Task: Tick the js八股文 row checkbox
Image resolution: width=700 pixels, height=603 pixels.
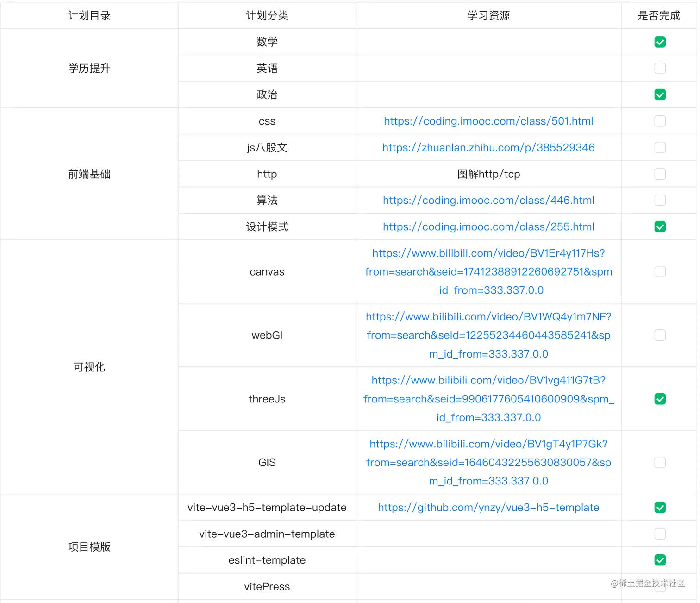Action: [x=660, y=148]
